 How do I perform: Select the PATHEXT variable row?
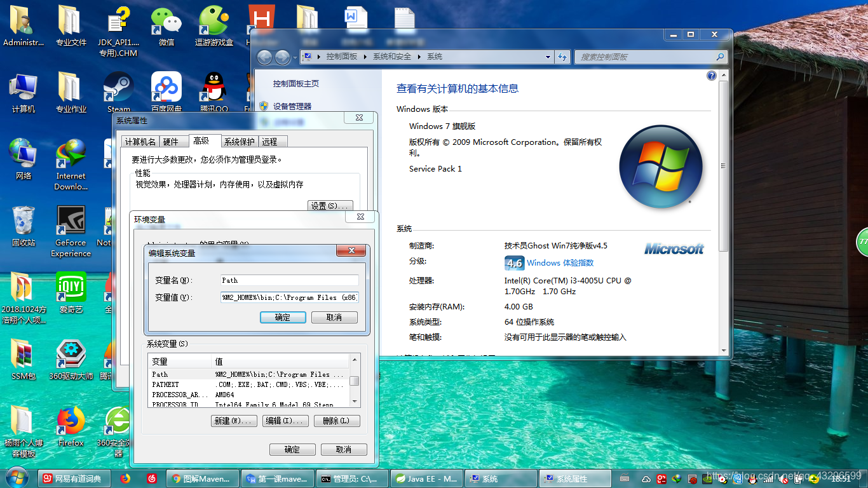click(249, 384)
